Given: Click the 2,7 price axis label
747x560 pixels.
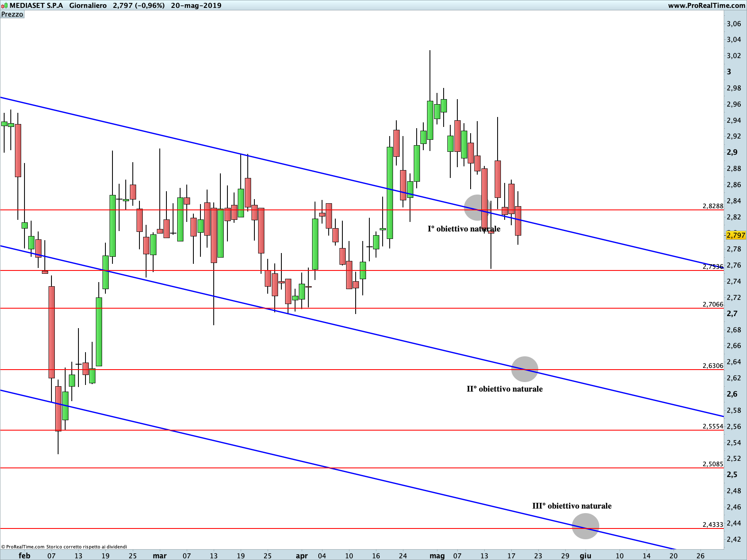Looking at the screenshot, I should pyautogui.click(x=732, y=314).
